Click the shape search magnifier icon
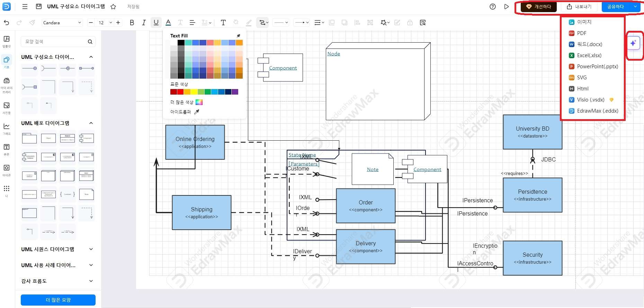644x308 pixels. [x=90, y=42]
